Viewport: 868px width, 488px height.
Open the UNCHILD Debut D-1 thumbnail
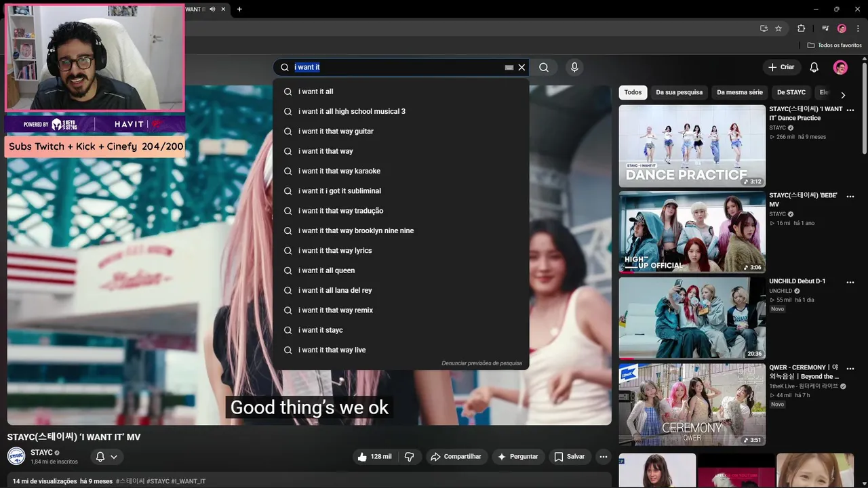[x=692, y=318]
